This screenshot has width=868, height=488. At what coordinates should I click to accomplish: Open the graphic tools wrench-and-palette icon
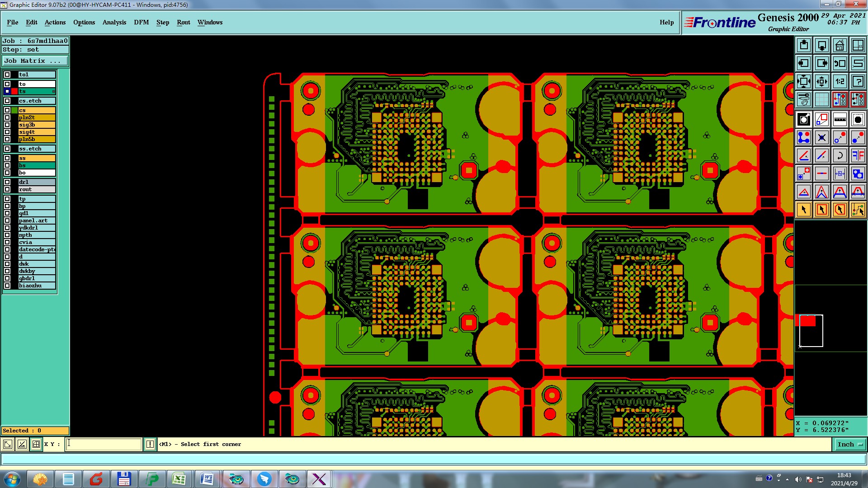coord(804,99)
